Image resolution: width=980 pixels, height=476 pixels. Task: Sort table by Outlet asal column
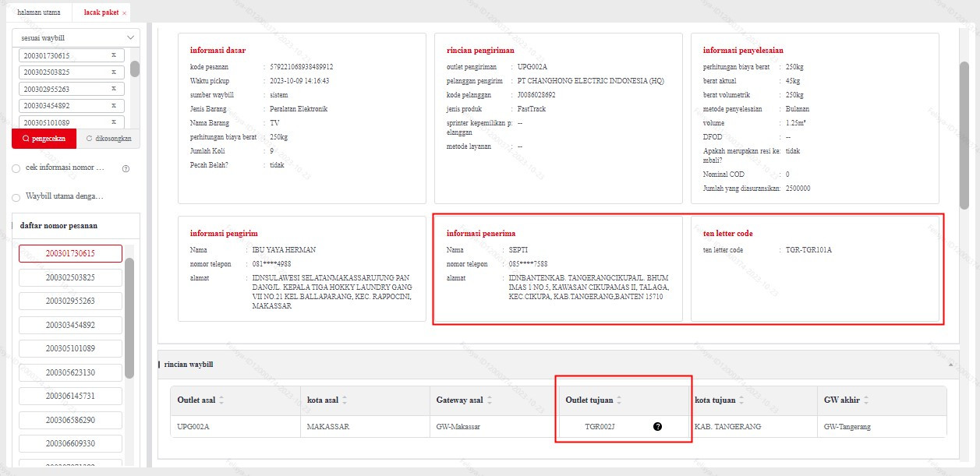221,400
